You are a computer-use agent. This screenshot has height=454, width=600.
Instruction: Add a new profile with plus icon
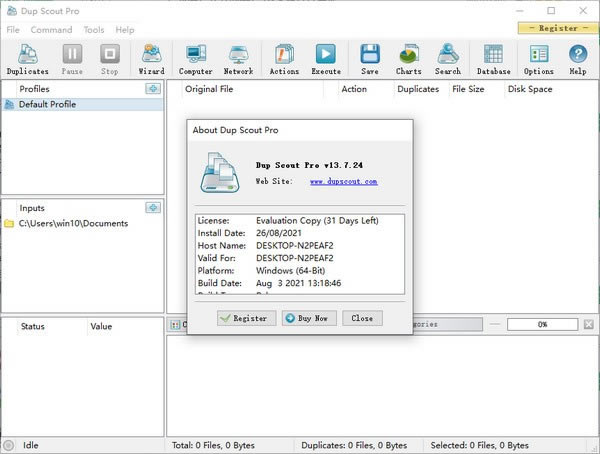153,89
